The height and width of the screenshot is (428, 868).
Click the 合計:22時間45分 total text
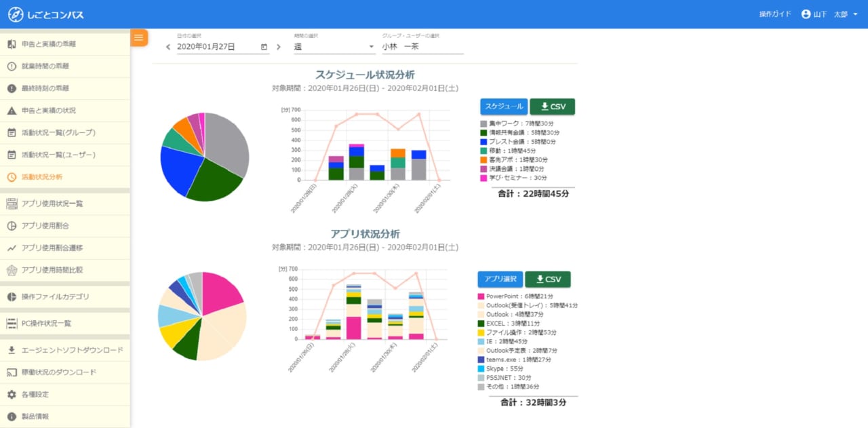tap(534, 193)
